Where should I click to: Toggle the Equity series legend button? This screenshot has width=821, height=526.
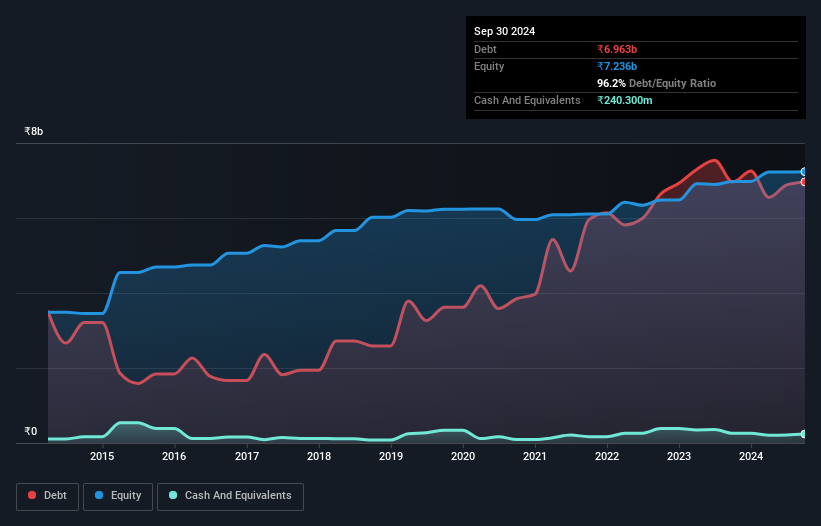(118, 496)
